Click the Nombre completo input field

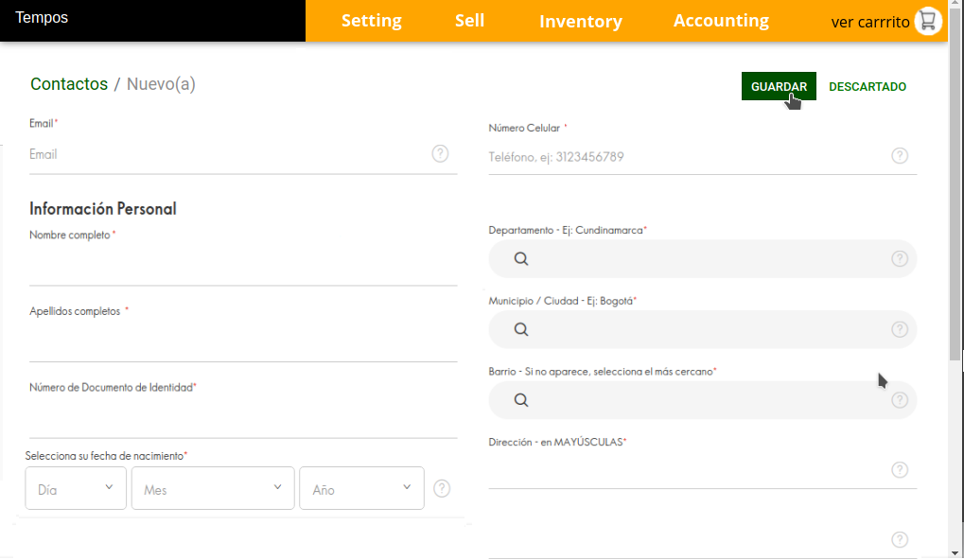242,267
